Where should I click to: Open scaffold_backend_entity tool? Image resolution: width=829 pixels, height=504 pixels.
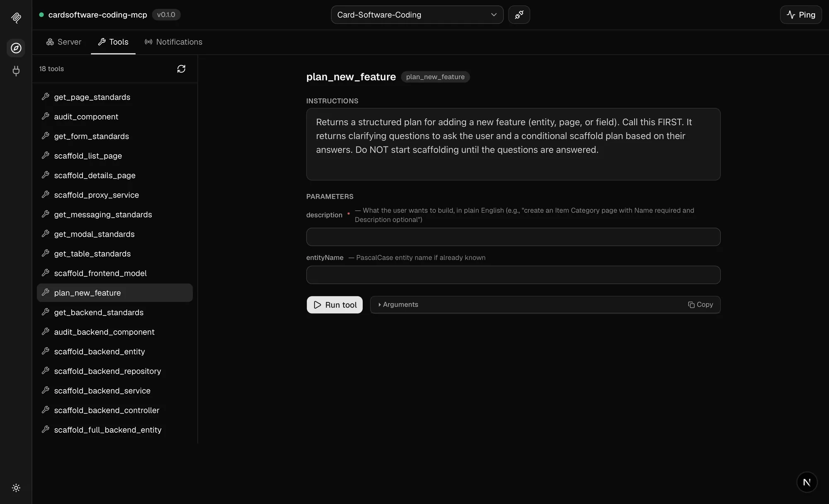click(x=115, y=351)
